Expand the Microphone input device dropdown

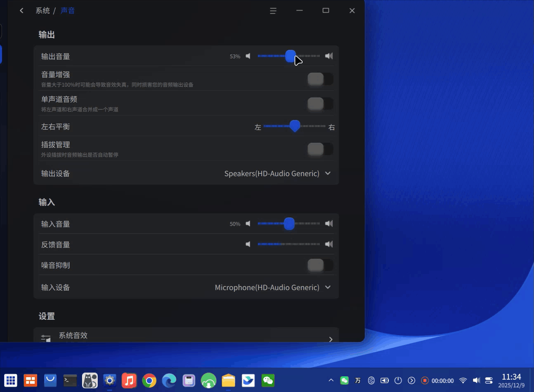273,288
